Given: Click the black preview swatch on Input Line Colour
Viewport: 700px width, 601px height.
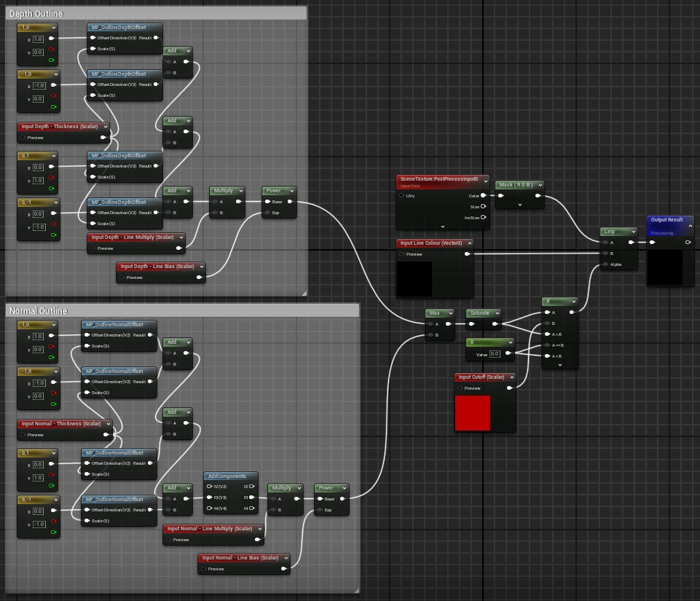Looking at the screenshot, I should 414,278.
